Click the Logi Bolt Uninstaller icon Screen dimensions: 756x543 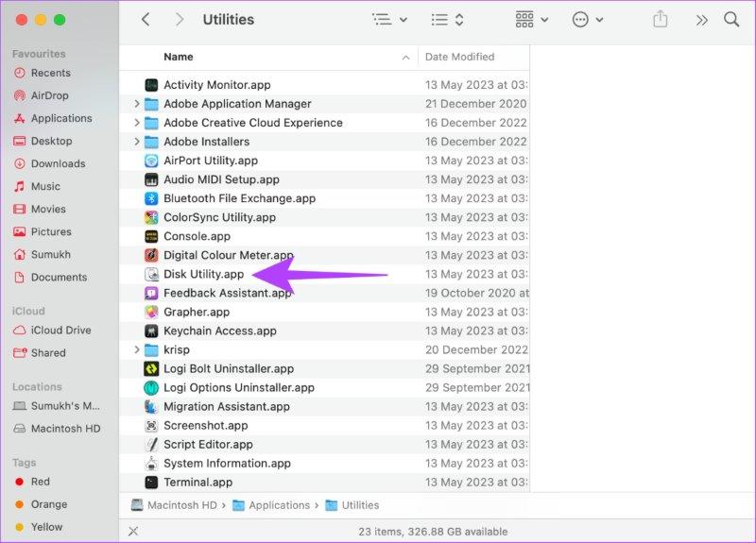(x=151, y=369)
